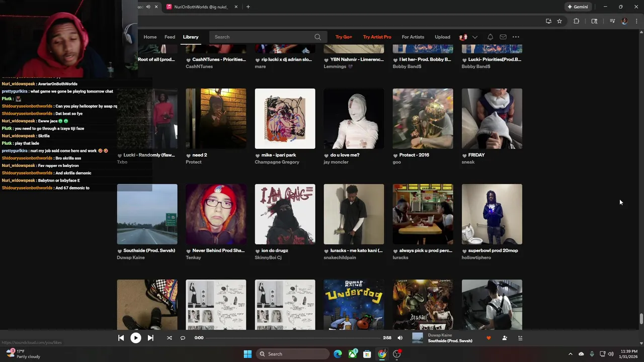This screenshot has width=644, height=362.
Task: Open the For Artists page
Action: (413, 37)
